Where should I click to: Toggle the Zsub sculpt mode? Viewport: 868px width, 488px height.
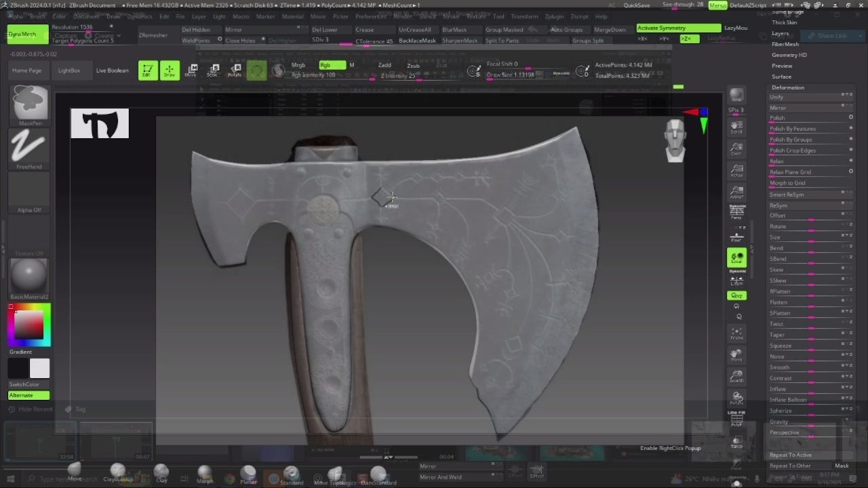[x=413, y=65]
